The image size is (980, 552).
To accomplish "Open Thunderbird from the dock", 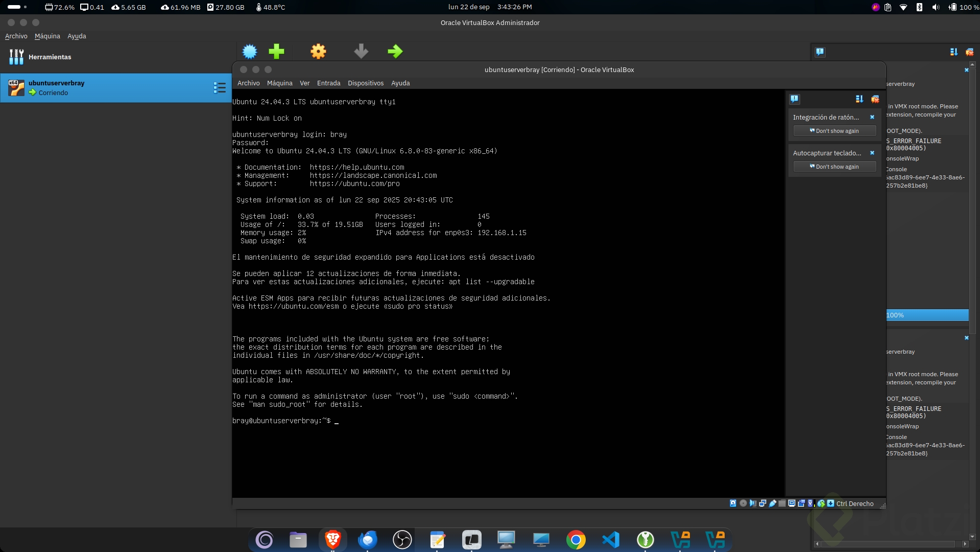I will 368,539.
